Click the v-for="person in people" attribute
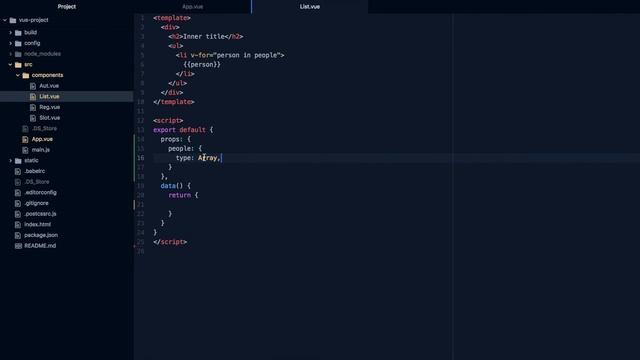Screen dimensions: 640x360 [x=236, y=55]
